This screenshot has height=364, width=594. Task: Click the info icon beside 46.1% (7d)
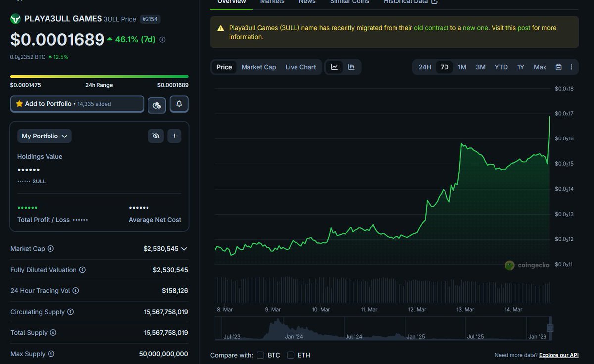(163, 40)
